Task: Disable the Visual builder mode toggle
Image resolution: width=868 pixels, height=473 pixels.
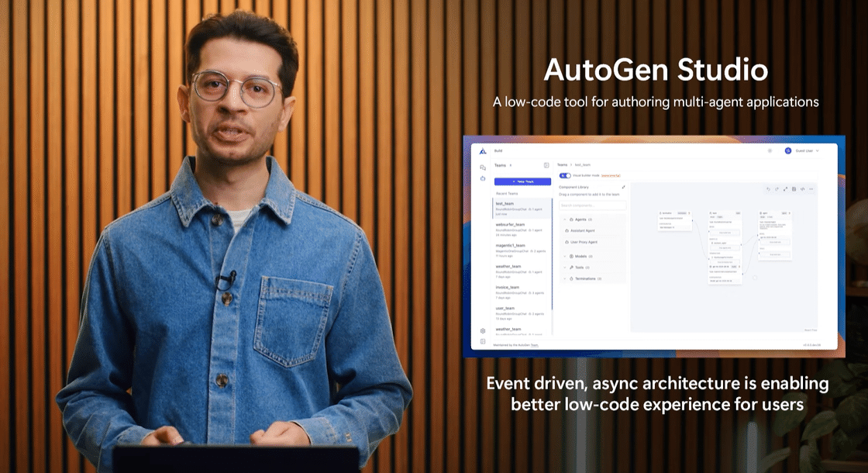Action: tap(565, 176)
